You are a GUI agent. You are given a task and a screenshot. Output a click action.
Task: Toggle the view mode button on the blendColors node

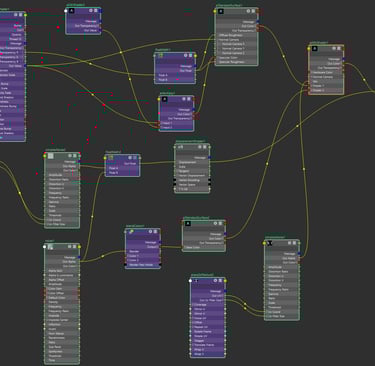pyautogui.click(x=155, y=231)
